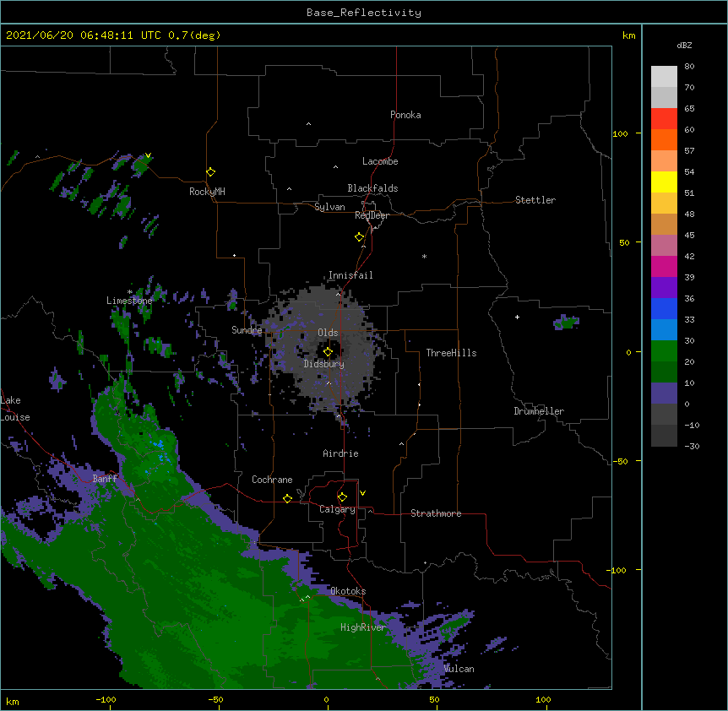Click the Lake Louise label
The width and height of the screenshot is (728, 711).
click(15, 409)
